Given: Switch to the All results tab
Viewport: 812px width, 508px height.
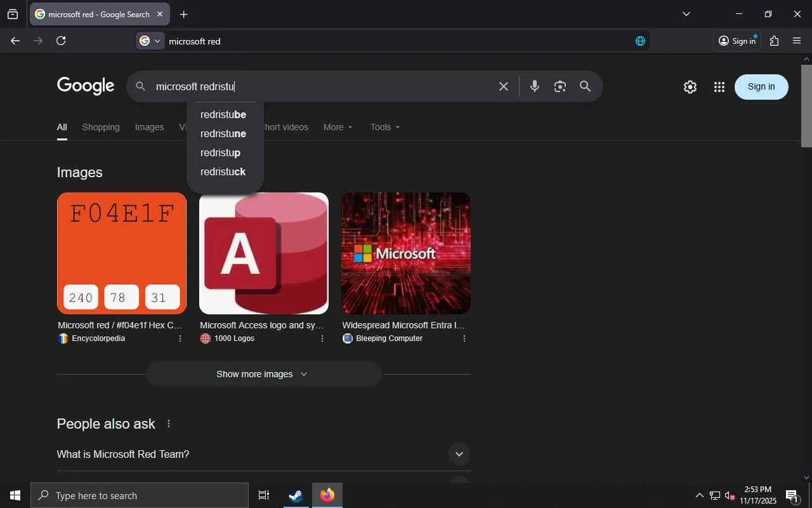Looking at the screenshot, I should pyautogui.click(x=62, y=127).
